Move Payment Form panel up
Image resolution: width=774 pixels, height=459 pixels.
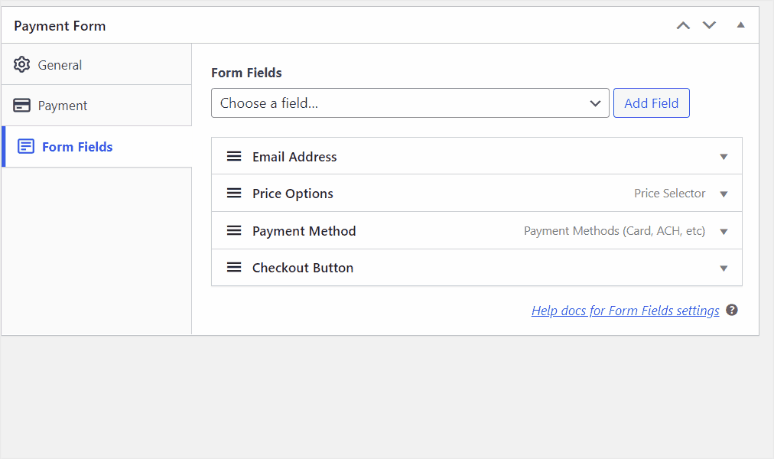pyautogui.click(x=683, y=25)
